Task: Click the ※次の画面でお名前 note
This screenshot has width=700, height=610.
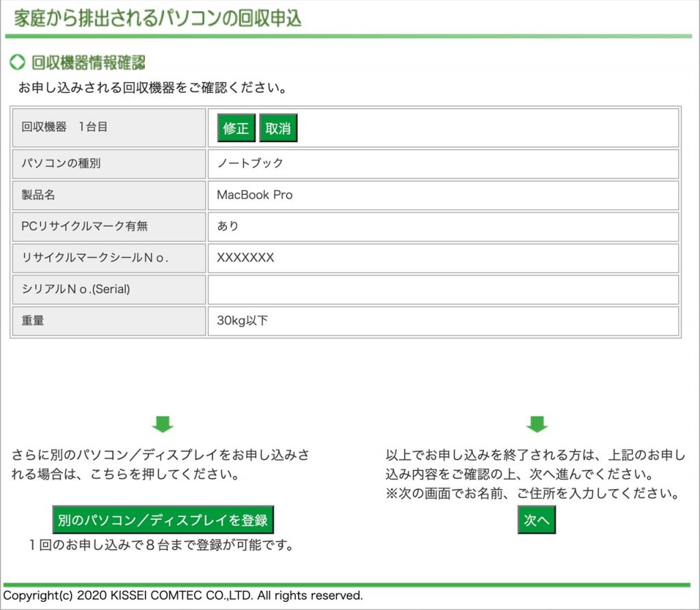Action: pyautogui.click(x=533, y=493)
